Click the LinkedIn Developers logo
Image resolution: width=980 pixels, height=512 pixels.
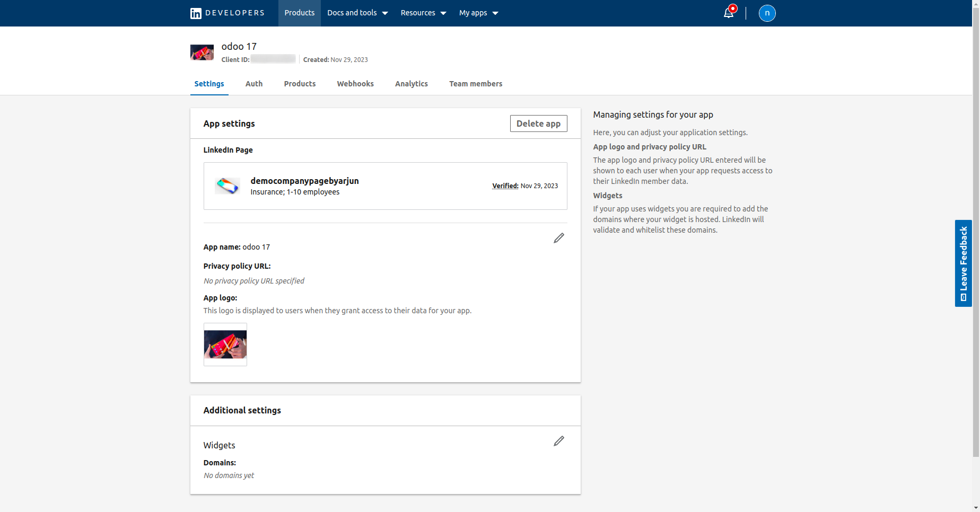click(227, 13)
